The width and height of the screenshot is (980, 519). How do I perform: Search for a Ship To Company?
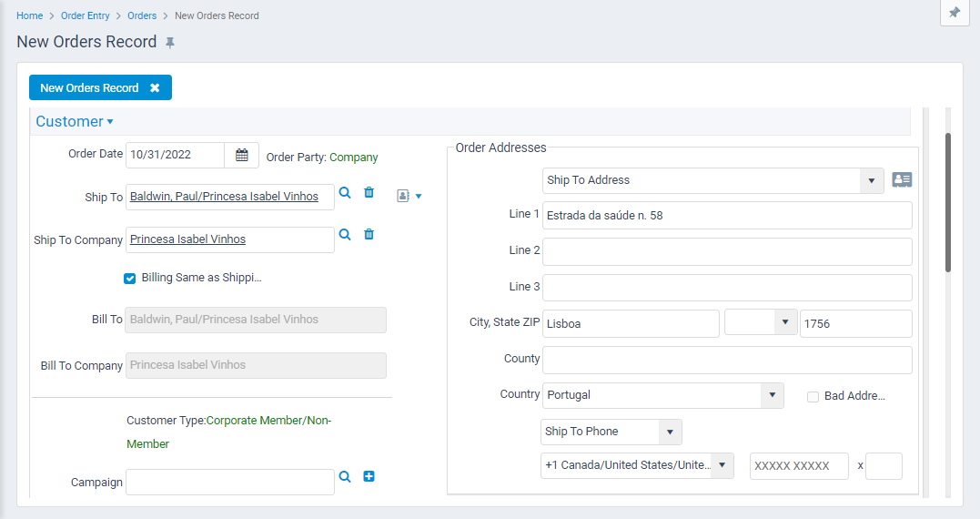coord(345,235)
